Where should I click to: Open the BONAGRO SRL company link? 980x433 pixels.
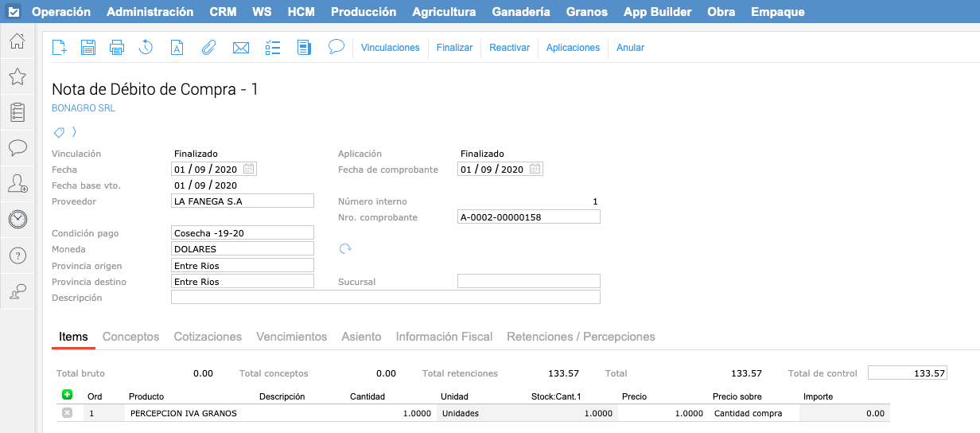click(x=83, y=108)
